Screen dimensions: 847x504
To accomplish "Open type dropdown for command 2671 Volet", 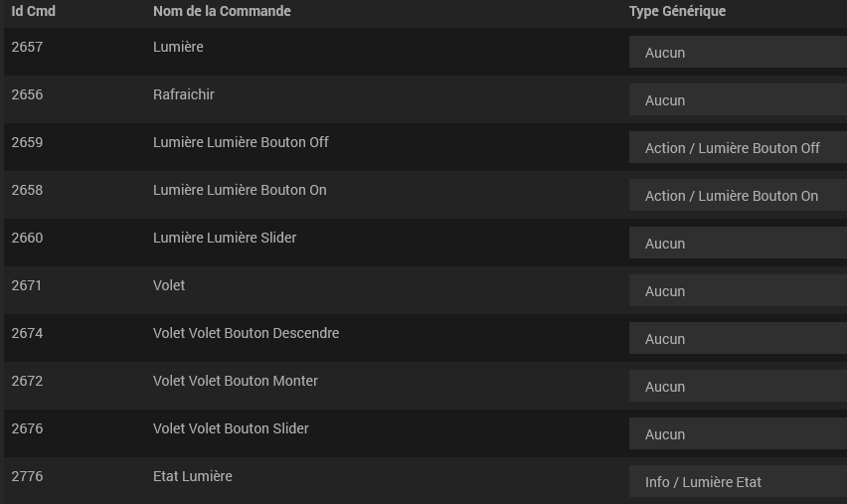I will pos(738,291).
